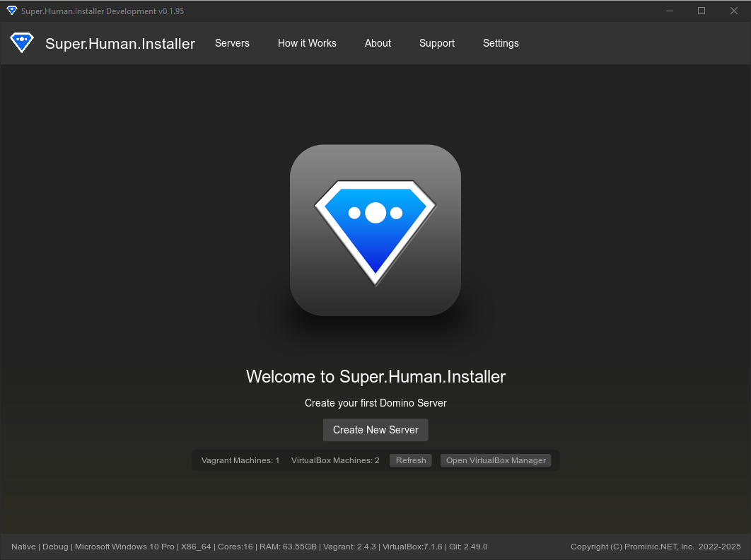View the About page
The width and height of the screenshot is (751, 560).
[378, 43]
